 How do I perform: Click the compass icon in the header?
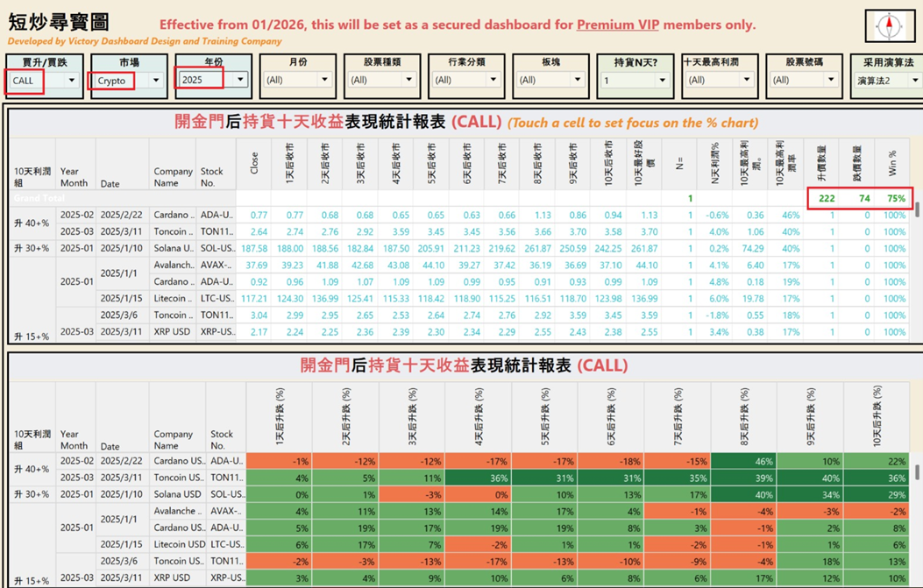pos(889,26)
